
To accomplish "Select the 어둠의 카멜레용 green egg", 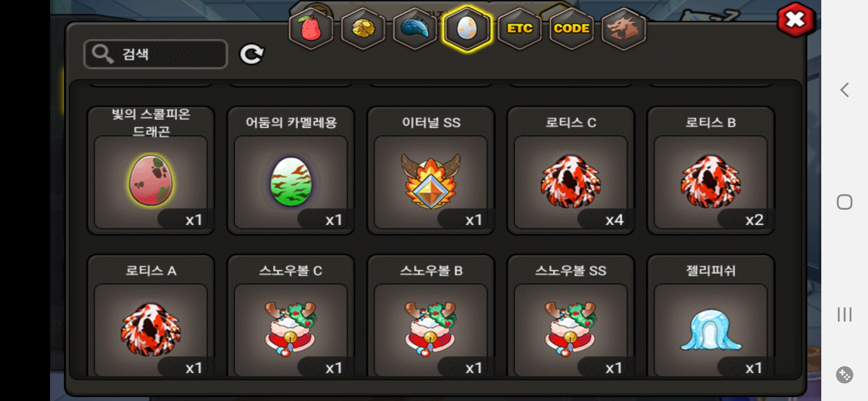I will [291, 171].
